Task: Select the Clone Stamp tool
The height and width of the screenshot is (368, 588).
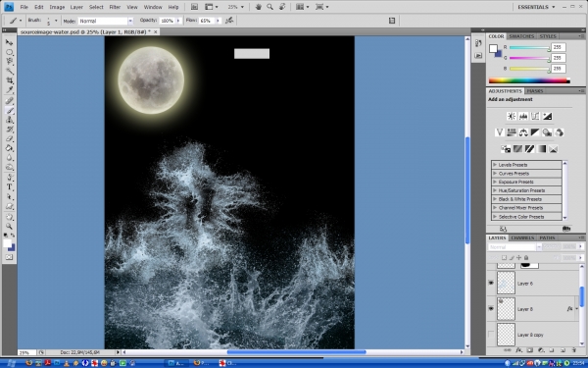Action: point(10,120)
